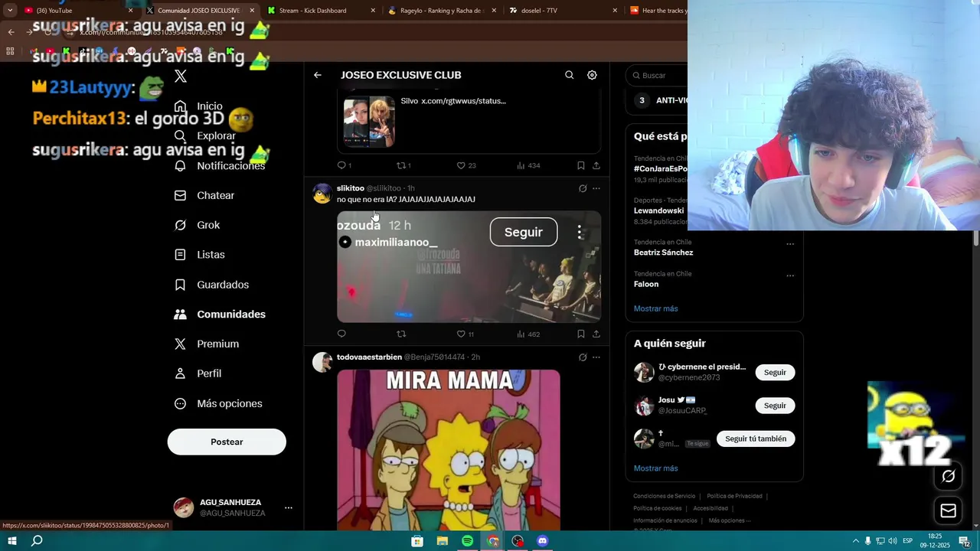View analytics showing 434 views

[528, 165]
